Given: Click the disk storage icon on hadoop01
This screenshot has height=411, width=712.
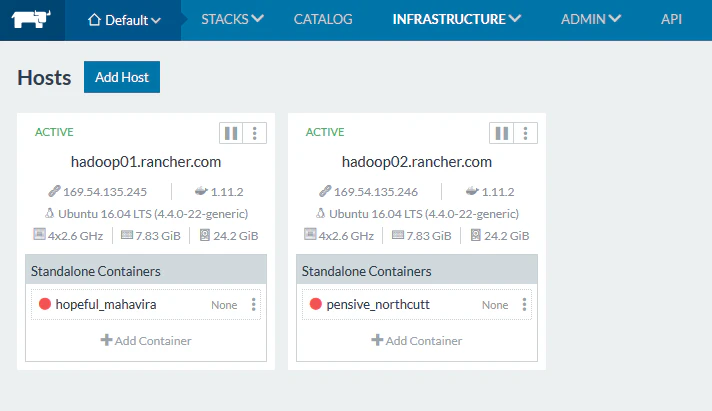Looking at the screenshot, I should pyautogui.click(x=205, y=235).
